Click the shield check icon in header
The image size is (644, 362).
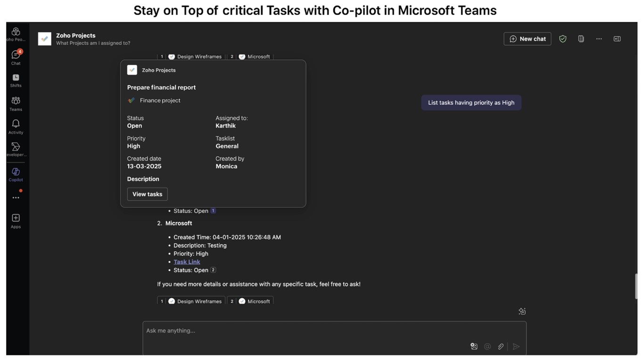562,39
